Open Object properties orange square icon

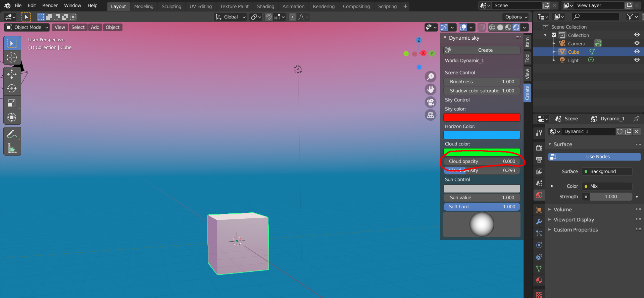pyautogui.click(x=539, y=210)
